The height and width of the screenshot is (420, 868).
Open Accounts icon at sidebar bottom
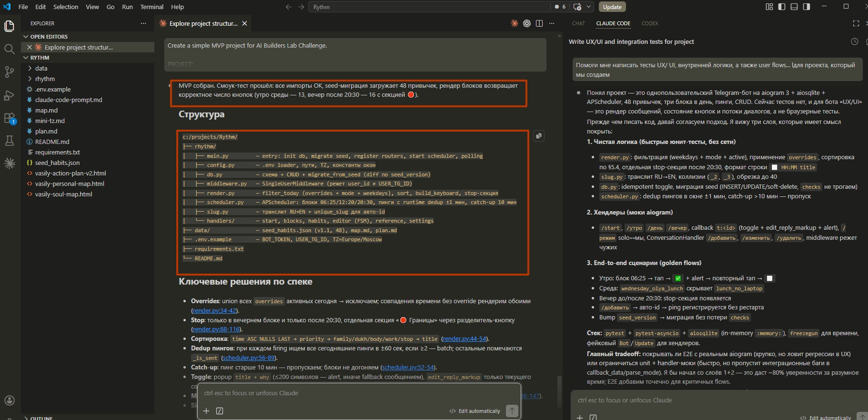tap(9, 400)
